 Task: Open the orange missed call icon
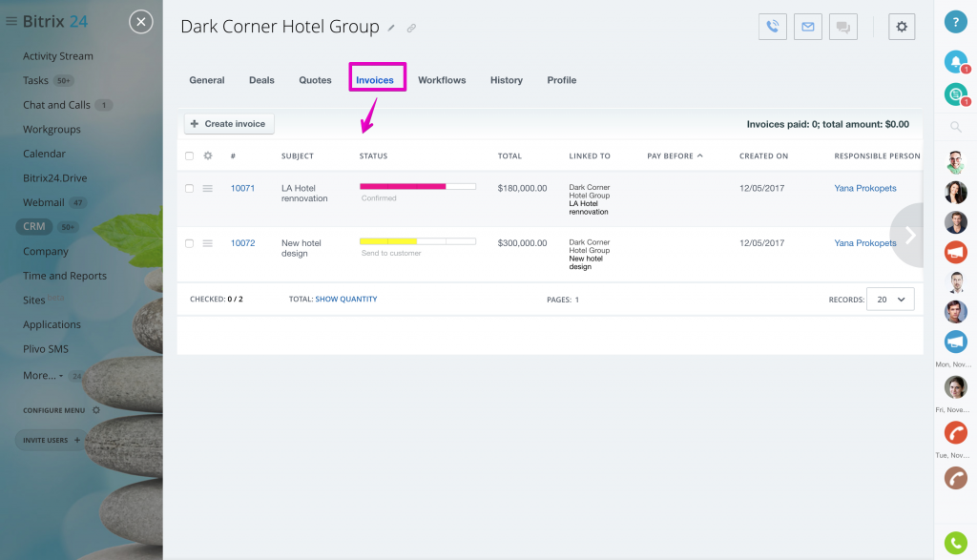pos(955,432)
